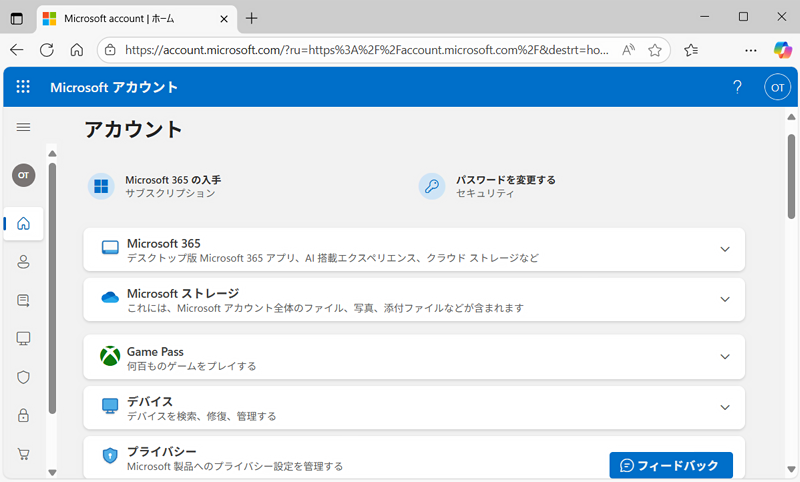The height and width of the screenshot is (482, 800).
Task: Click the sidebar scrollbar down arrow
Action: point(52,472)
